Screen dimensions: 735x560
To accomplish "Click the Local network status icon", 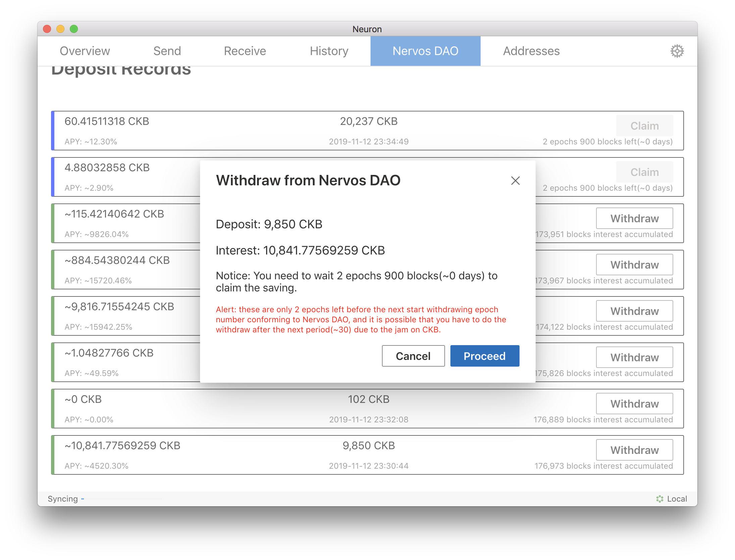I will [x=660, y=499].
